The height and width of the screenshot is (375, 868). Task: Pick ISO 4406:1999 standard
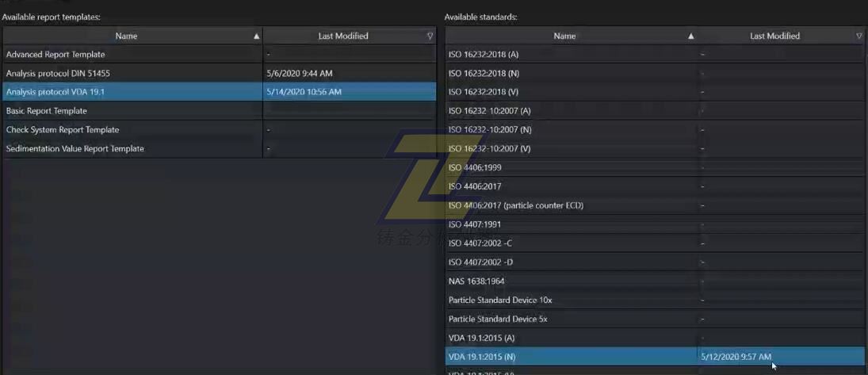tap(475, 168)
